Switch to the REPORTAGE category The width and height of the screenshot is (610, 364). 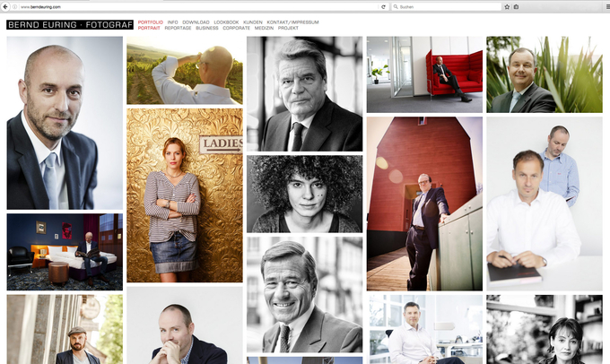pyautogui.click(x=178, y=28)
